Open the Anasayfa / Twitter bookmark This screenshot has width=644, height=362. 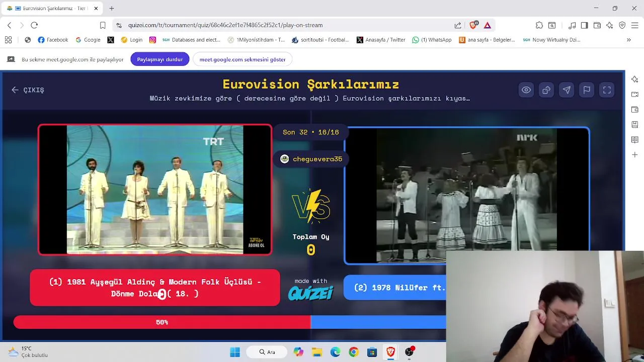pyautogui.click(x=381, y=40)
